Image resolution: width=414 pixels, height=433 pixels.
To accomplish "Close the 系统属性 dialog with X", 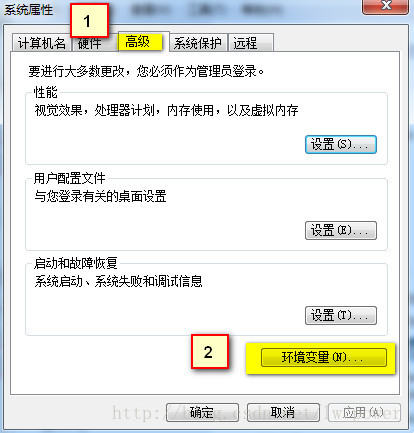I will pos(385,6).
